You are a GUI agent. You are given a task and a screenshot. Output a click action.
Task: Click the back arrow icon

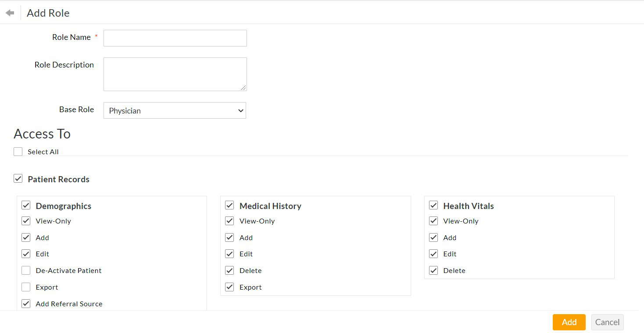(10, 13)
